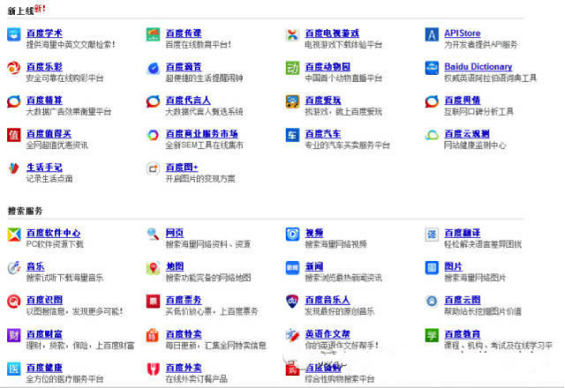Click the APIStore letter A icon
The image size is (565, 388).
click(432, 35)
